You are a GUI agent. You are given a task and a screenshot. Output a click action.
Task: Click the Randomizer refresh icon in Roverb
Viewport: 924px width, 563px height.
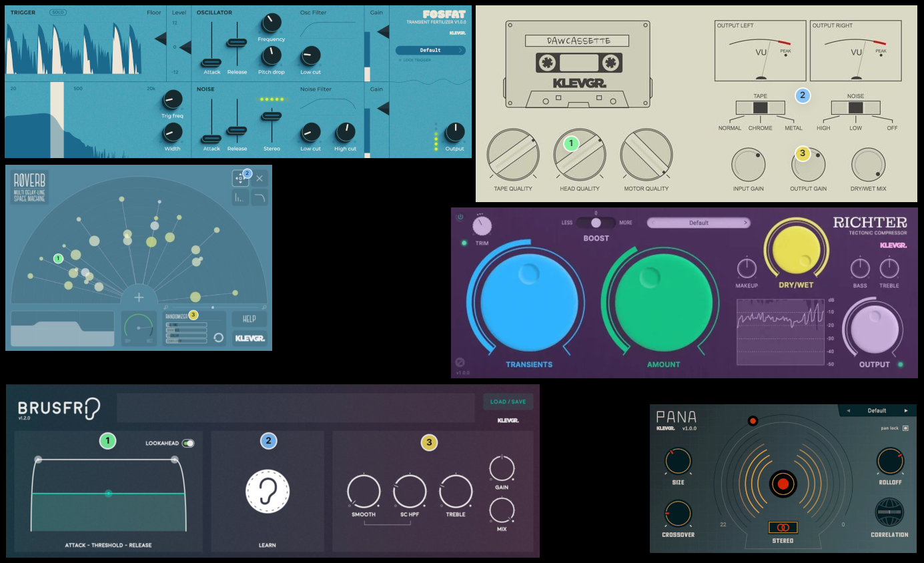pos(218,337)
